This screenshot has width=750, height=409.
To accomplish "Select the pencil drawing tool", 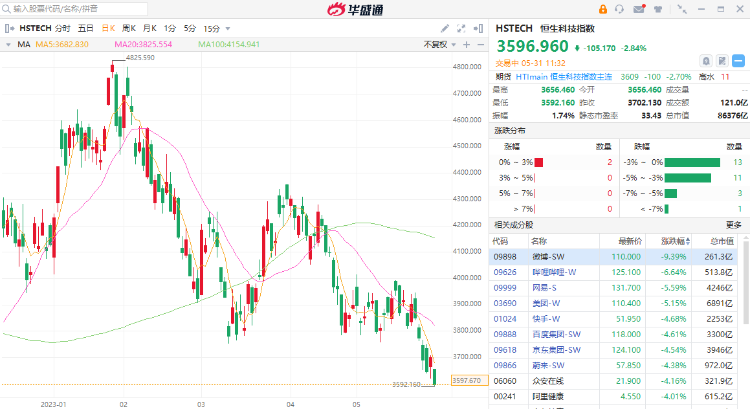I will (445, 29).
